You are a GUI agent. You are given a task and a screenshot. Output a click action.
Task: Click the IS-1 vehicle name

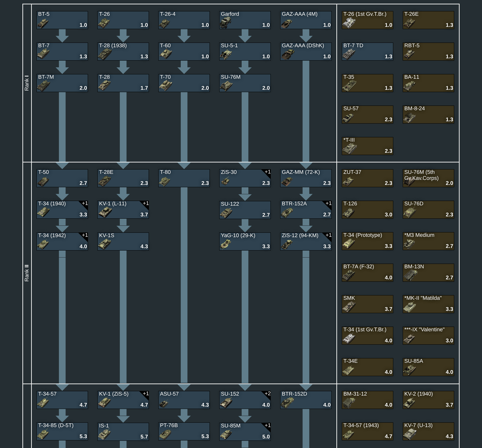[x=104, y=426]
